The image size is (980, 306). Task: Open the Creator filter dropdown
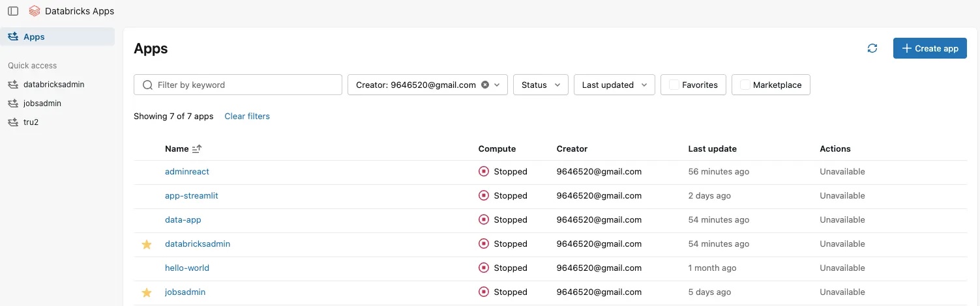pyautogui.click(x=428, y=85)
